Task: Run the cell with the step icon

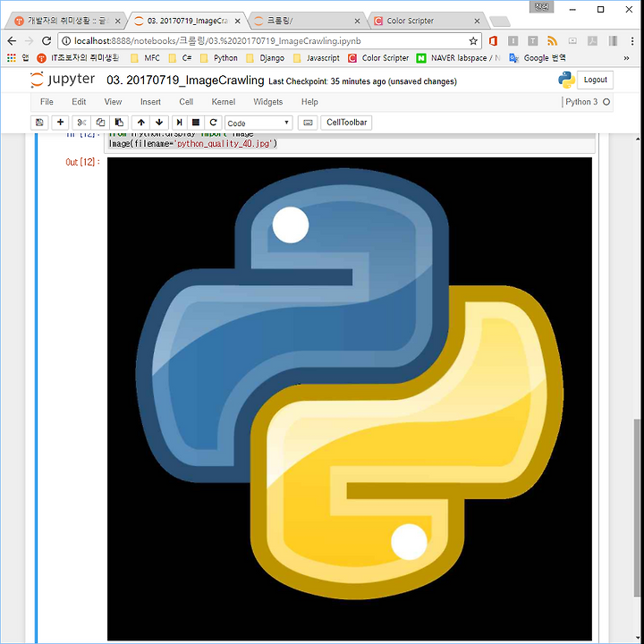Action: [x=179, y=123]
